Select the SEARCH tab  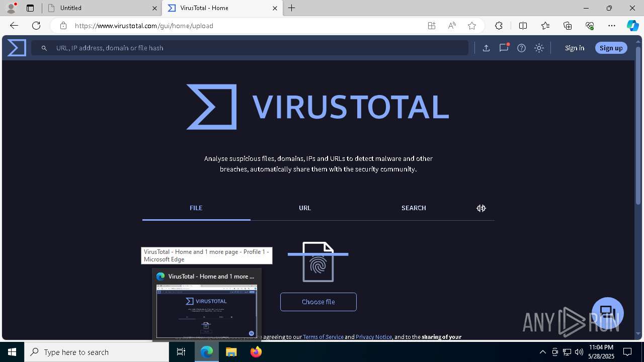(x=414, y=208)
